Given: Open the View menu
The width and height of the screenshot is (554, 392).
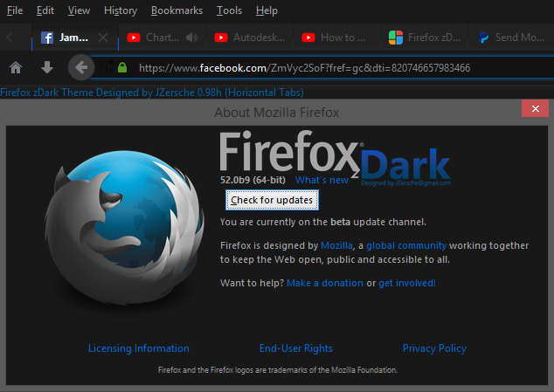Looking at the screenshot, I should 79,10.
